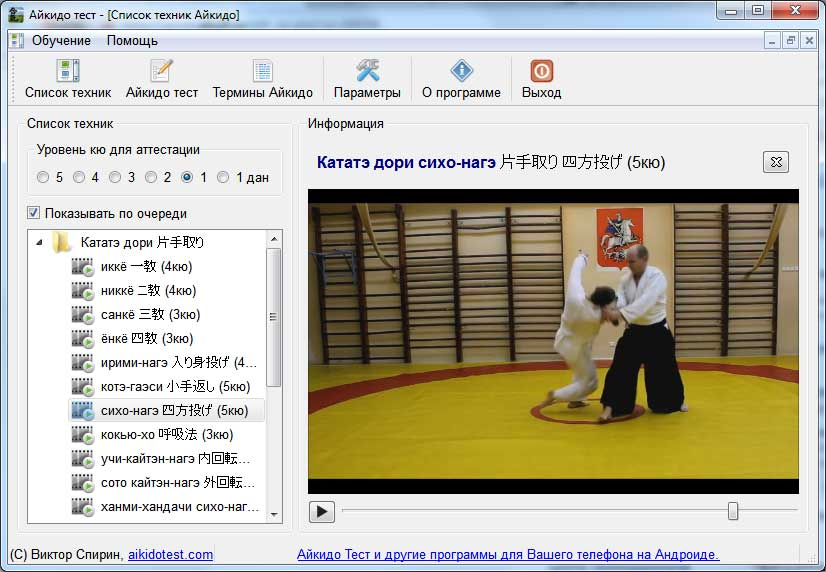This screenshot has height=572, width=826.
Task: Select the 1 дан level radio button
Action: point(223,178)
